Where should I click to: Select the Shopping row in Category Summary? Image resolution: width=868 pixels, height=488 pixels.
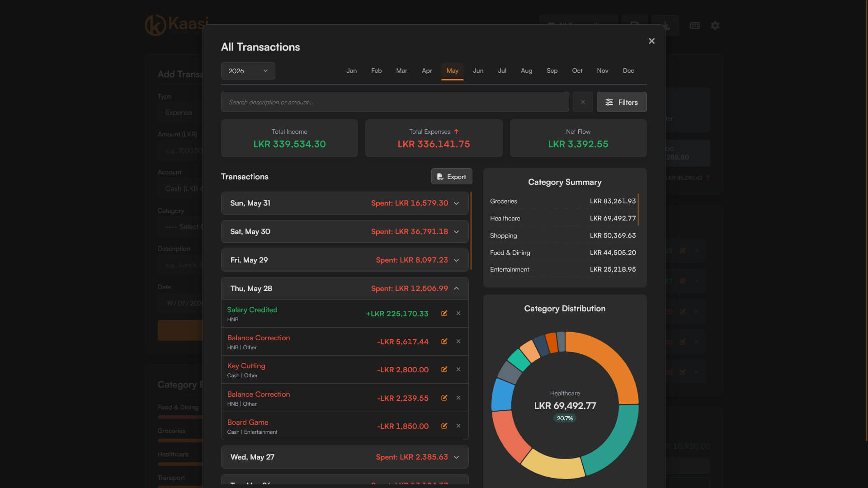[x=563, y=235]
